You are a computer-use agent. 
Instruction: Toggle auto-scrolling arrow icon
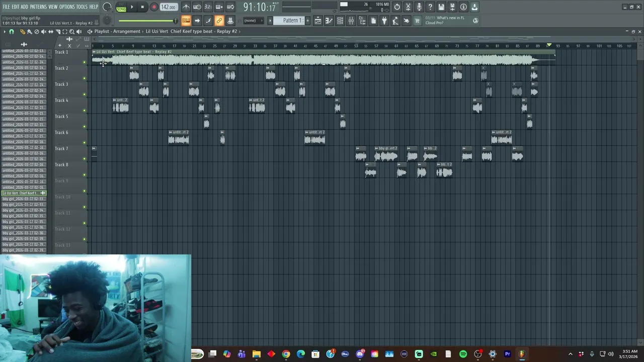197,21
